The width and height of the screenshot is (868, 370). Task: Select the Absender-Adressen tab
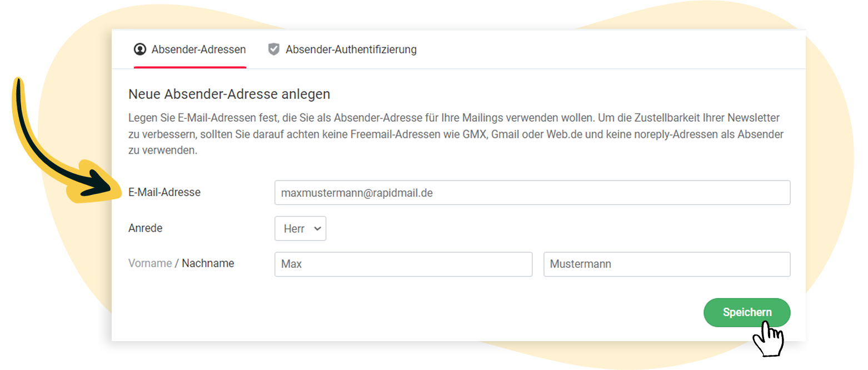click(190, 49)
